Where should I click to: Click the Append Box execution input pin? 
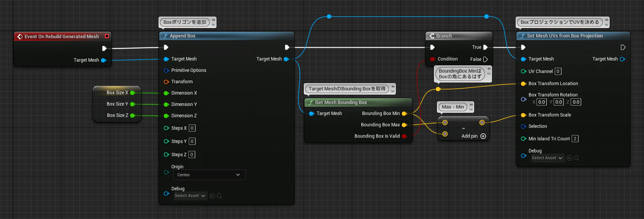[x=166, y=47]
